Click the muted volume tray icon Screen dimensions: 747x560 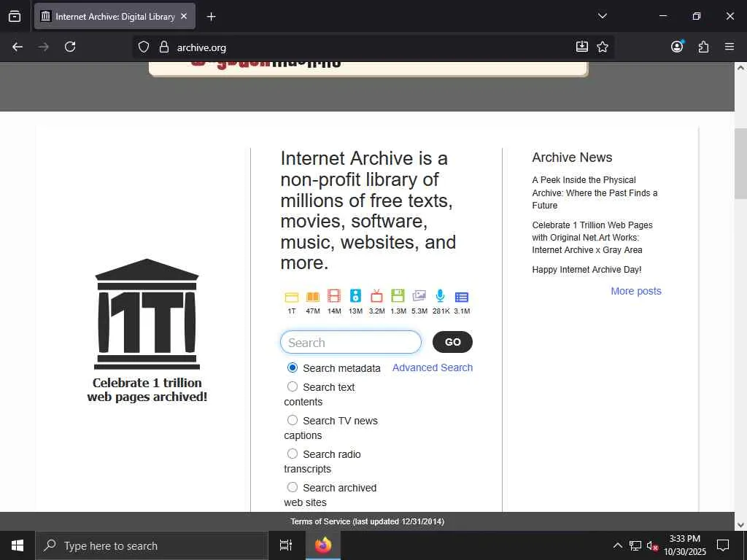652,545
